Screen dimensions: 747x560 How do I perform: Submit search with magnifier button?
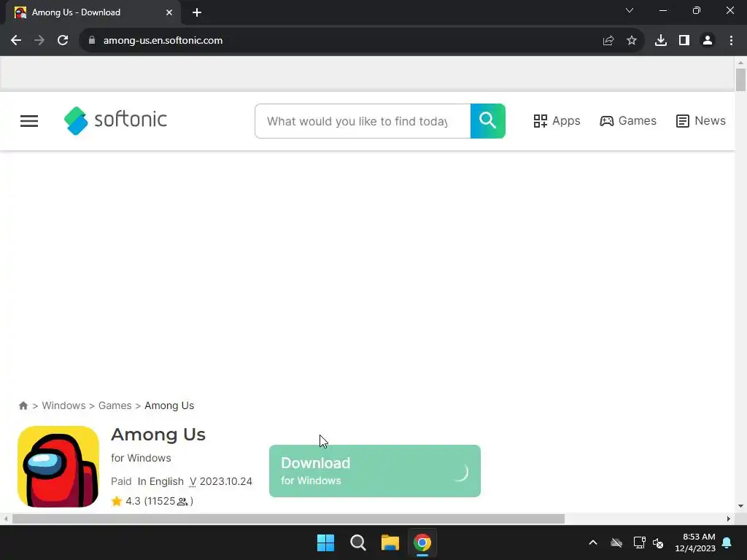(x=488, y=121)
